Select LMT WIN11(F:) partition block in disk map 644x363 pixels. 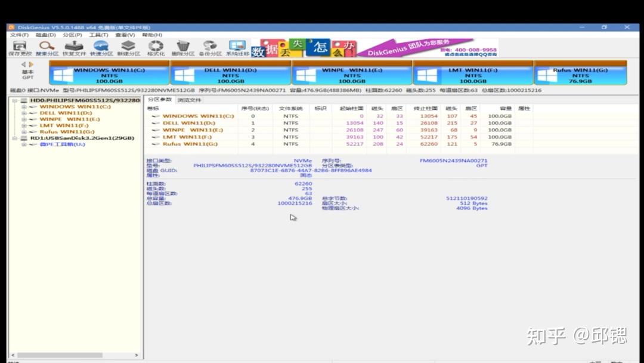coord(473,73)
